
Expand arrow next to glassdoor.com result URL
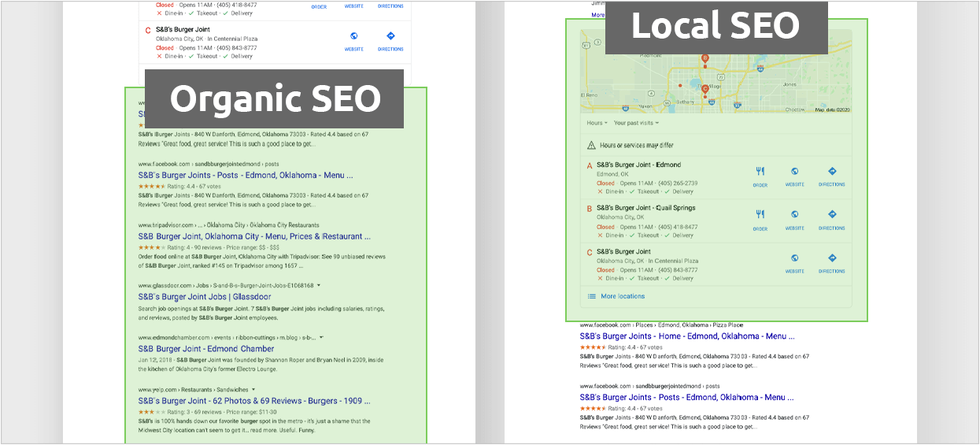tap(318, 285)
